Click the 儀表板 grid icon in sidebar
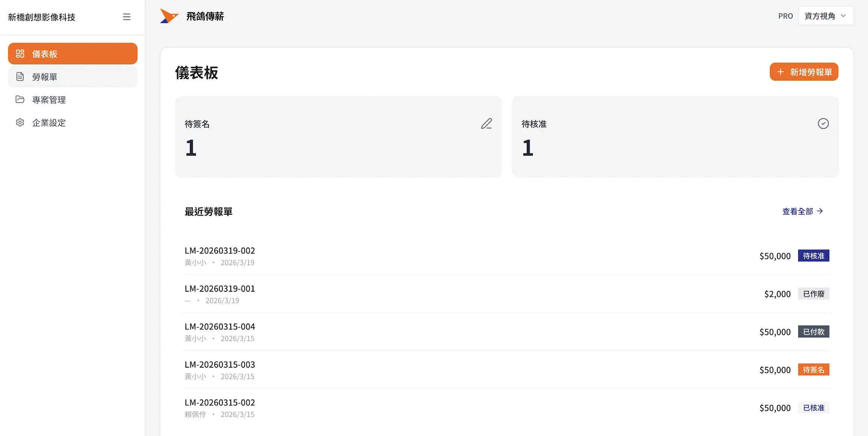The image size is (868, 436). 20,54
